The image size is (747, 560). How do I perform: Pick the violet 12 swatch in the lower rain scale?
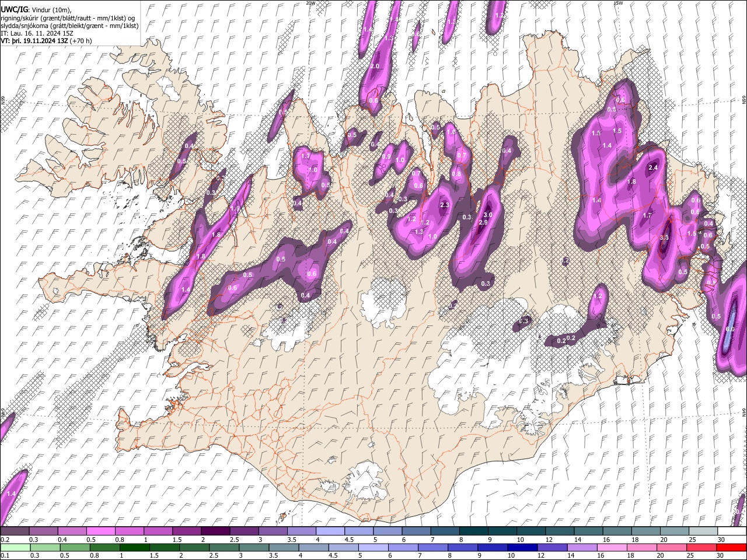552,547
